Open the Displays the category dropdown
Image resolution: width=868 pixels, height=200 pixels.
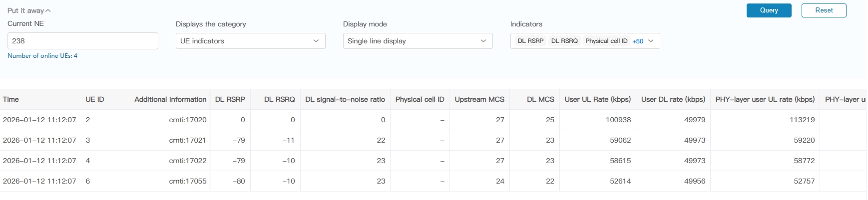point(250,41)
